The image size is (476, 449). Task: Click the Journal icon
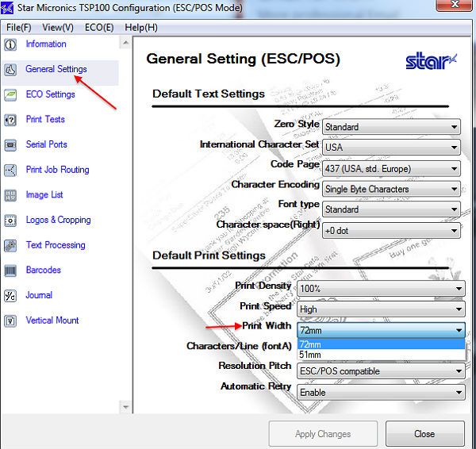pos(10,295)
